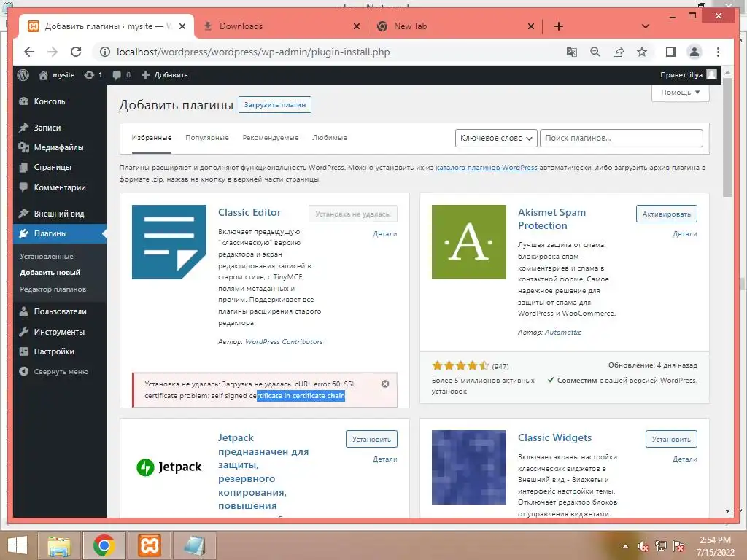Screen dimensions: 747x560
Task: Select the Рекомендуемые filter tab
Action: click(270, 138)
